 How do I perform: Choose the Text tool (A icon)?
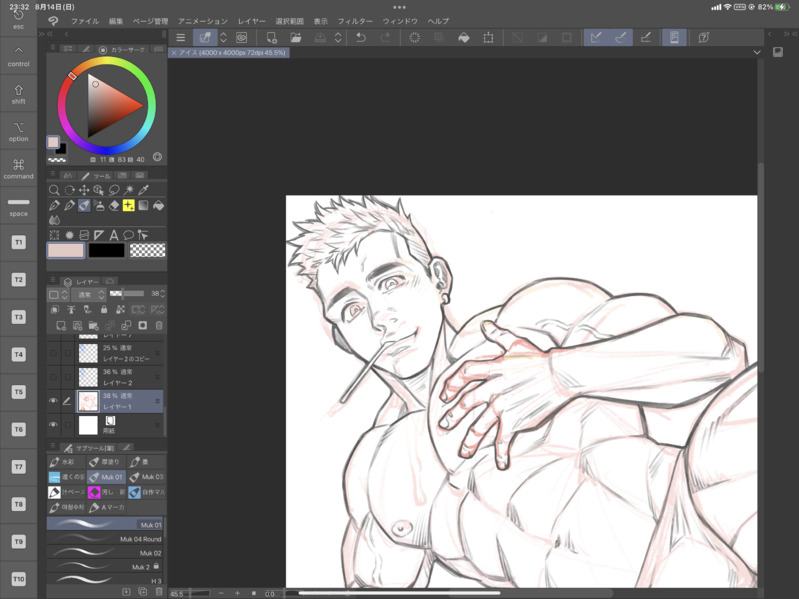coord(114,235)
